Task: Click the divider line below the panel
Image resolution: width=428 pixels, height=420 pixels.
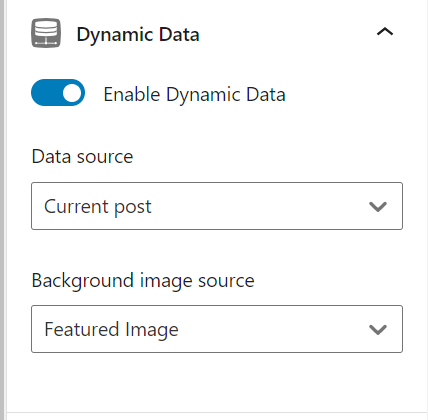Action: (x=217, y=412)
